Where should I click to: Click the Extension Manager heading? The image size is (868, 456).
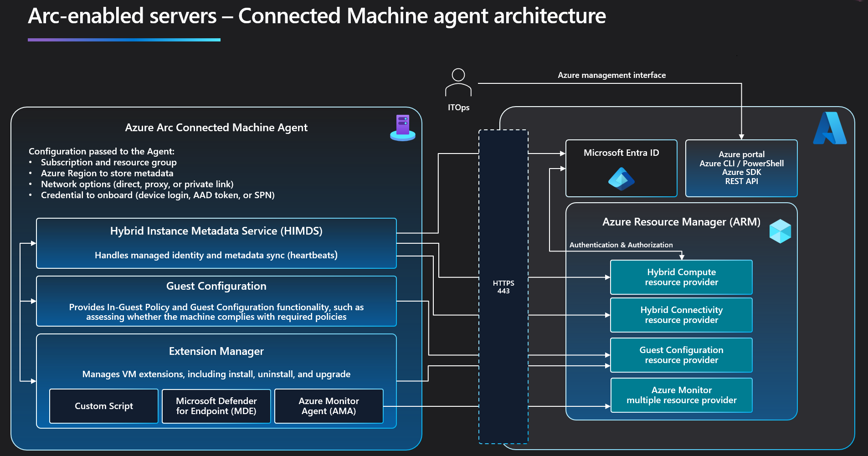pos(216,351)
